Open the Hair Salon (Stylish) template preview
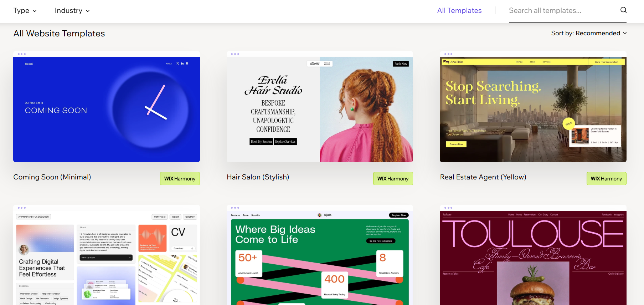 [320, 107]
